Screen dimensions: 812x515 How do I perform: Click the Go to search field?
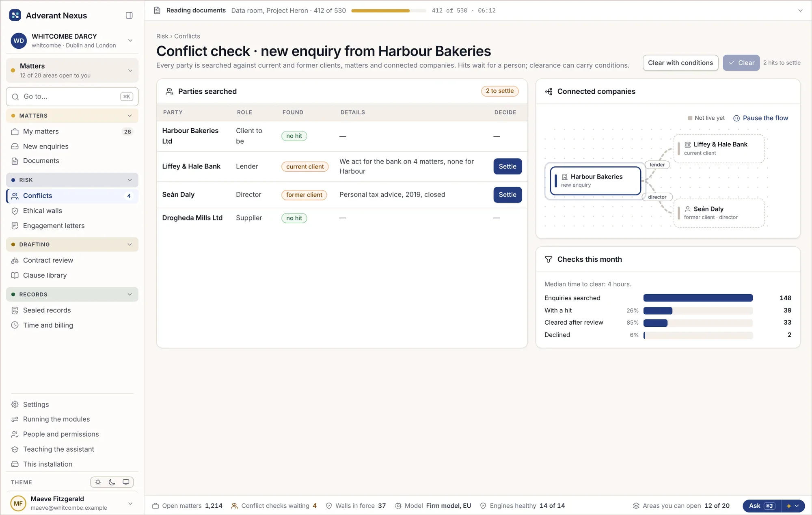(x=72, y=97)
